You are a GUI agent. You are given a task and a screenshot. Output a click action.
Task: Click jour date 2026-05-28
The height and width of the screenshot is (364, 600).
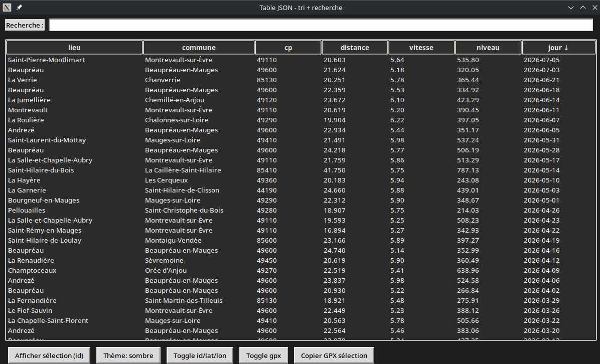pyautogui.click(x=541, y=150)
